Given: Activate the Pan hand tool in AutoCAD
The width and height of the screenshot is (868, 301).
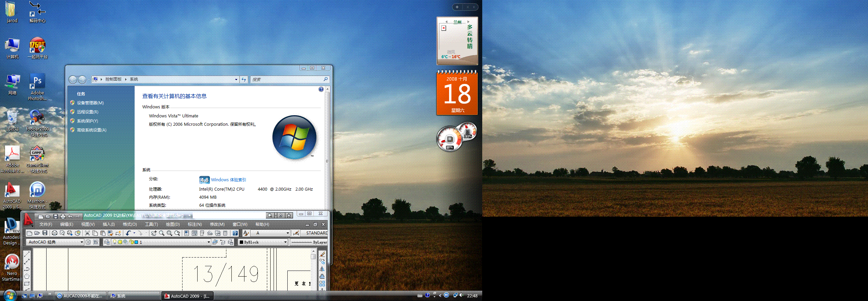Looking at the screenshot, I should 154,233.
